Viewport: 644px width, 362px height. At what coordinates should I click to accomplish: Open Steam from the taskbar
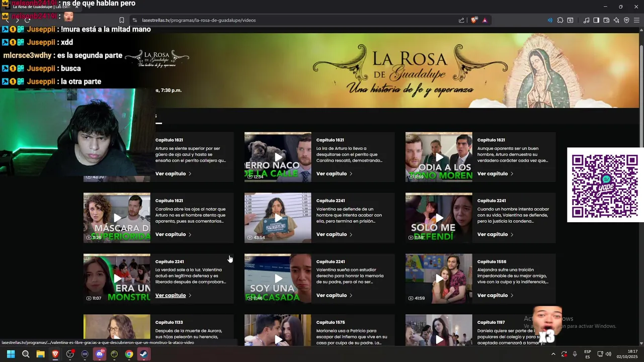[144, 354]
